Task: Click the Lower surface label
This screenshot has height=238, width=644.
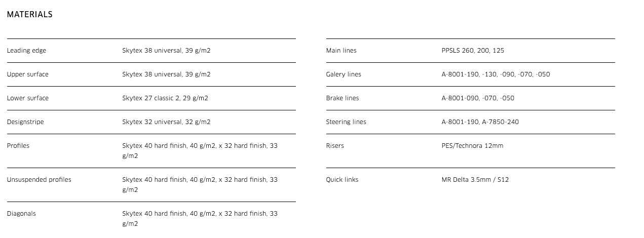Action: 28,98
